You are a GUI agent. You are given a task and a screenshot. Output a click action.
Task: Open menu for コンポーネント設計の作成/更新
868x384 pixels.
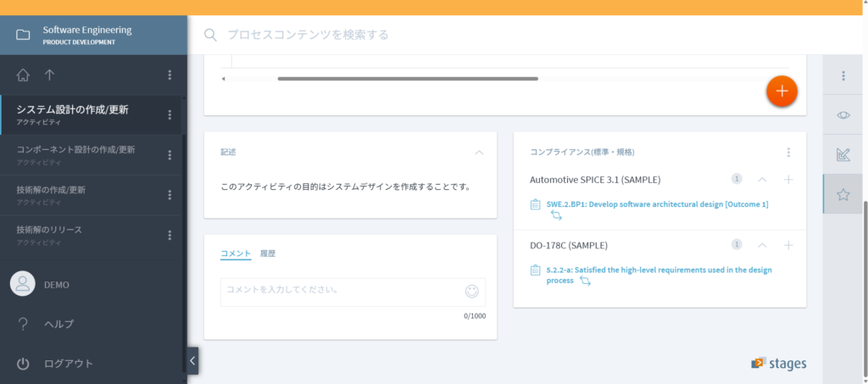tap(170, 155)
